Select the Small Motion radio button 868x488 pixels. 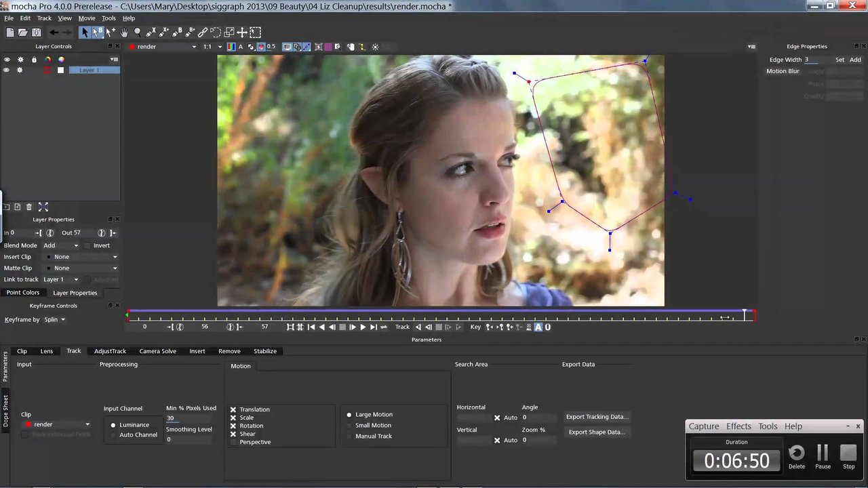coord(349,425)
